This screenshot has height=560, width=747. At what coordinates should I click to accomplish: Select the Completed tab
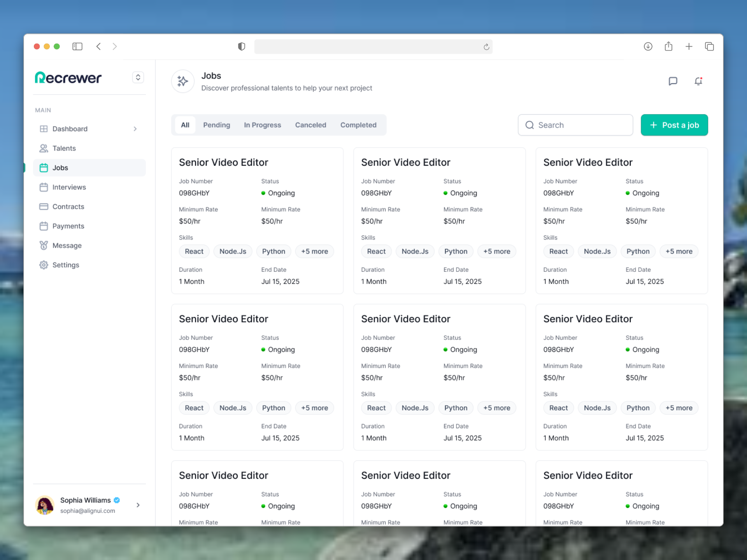click(x=358, y=125)
